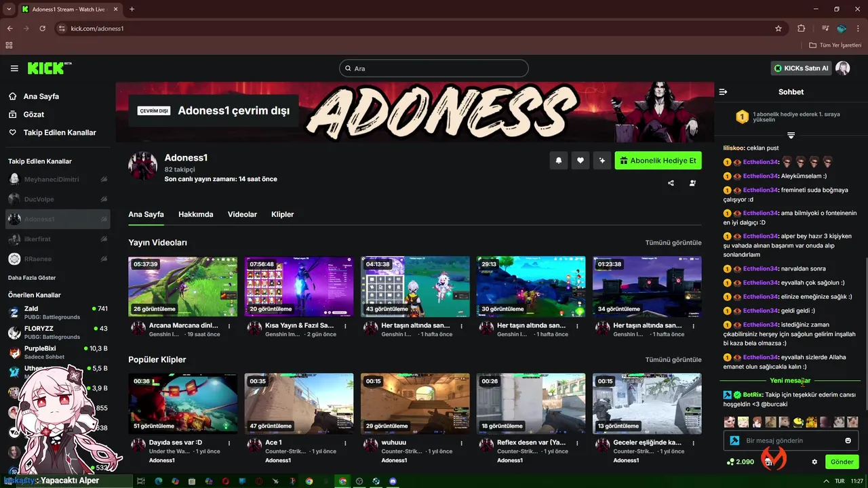Expand Daha Fazla Göster in sidebar
The image size is (868, 488).
tap(32, 278)
